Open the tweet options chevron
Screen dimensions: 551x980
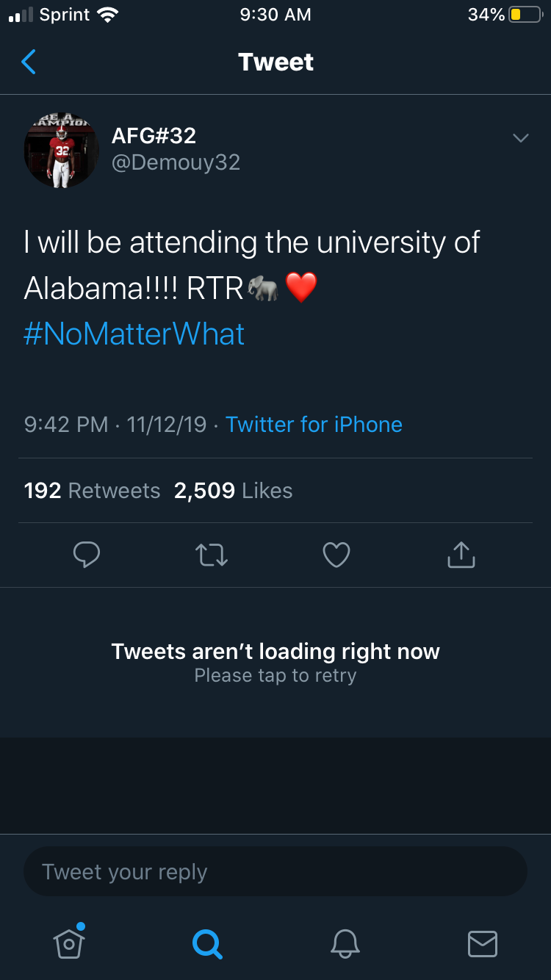click(x=520, y=138)
